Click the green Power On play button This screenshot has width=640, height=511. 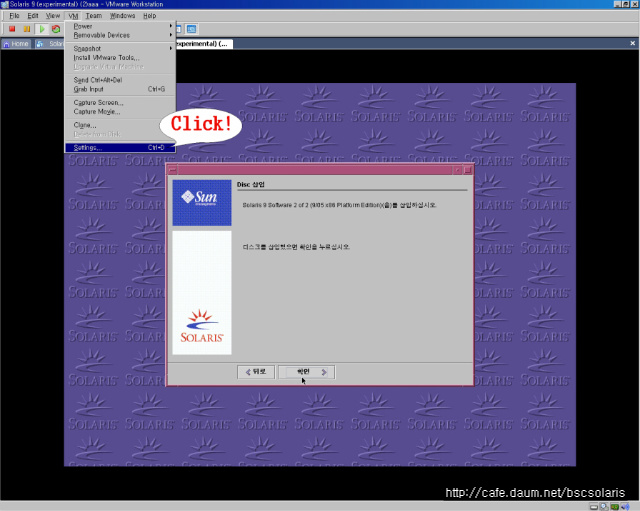click(42, 29)
